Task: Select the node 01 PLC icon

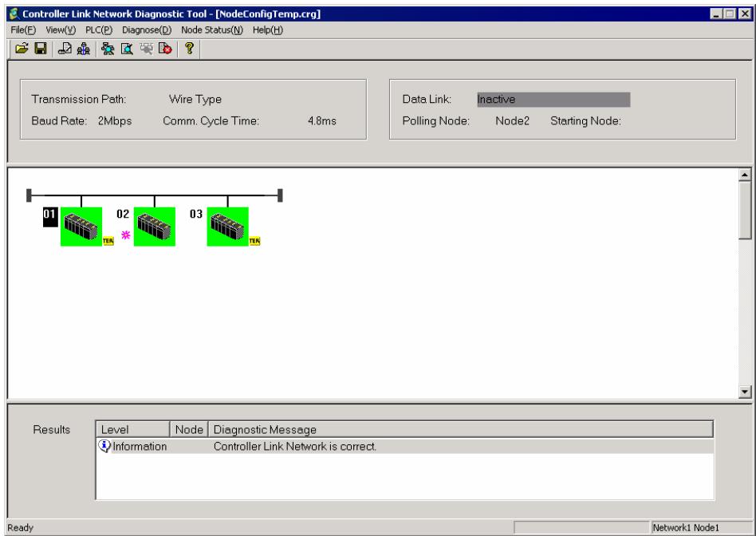Action: click(x=81, y=227)
